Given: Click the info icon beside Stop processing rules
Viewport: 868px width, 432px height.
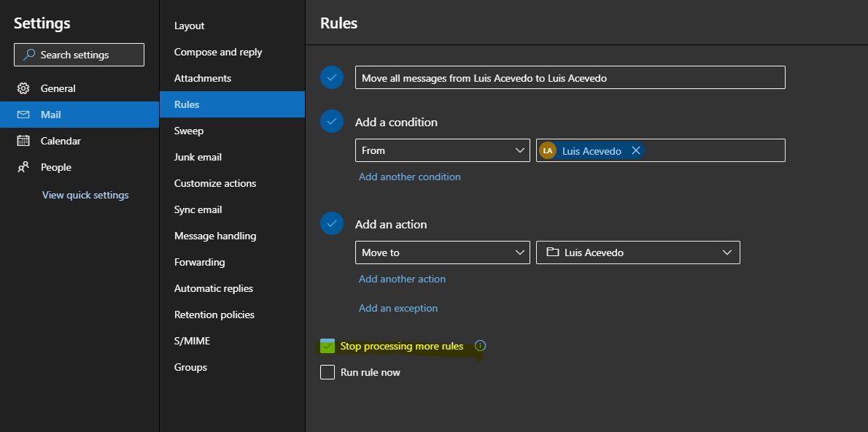Looking at the screenshot, I should coord(481,346).
